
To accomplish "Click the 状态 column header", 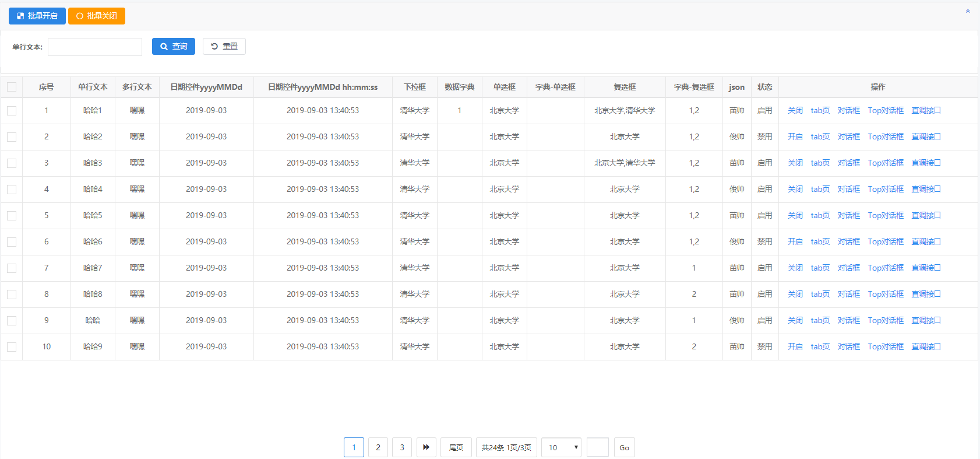I will coord(765,87).
